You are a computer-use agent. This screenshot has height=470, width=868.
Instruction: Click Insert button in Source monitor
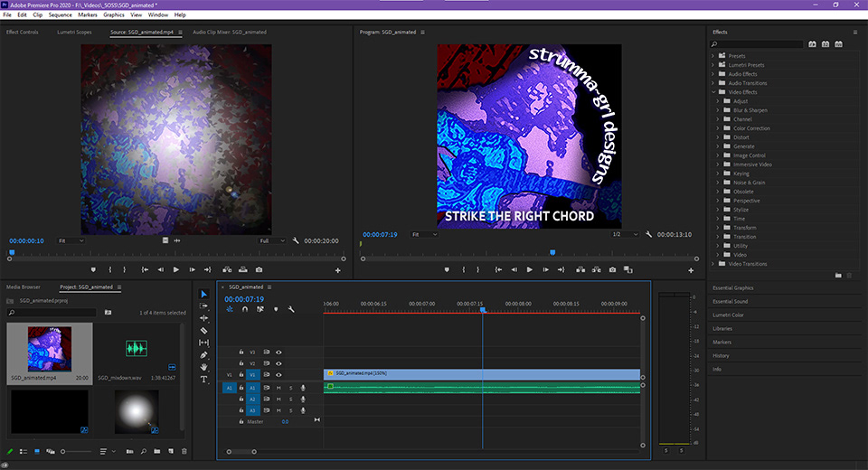point(227,269)
